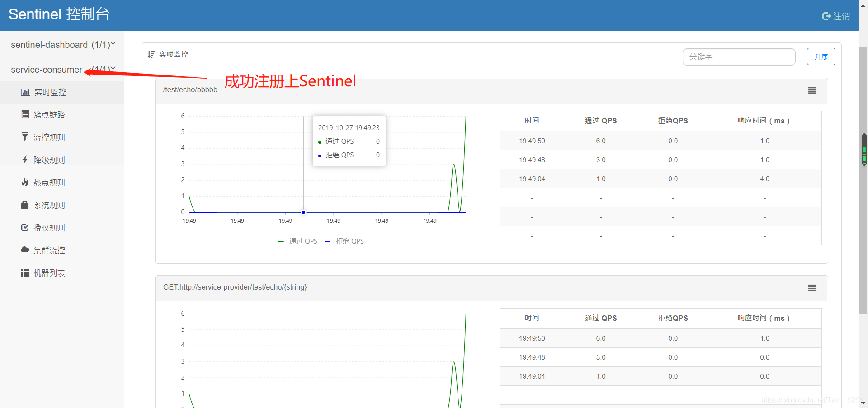Viewport: 868px width, 408px height.
Task: Click the 机器列表 table list icon
Action: (25, 272)
